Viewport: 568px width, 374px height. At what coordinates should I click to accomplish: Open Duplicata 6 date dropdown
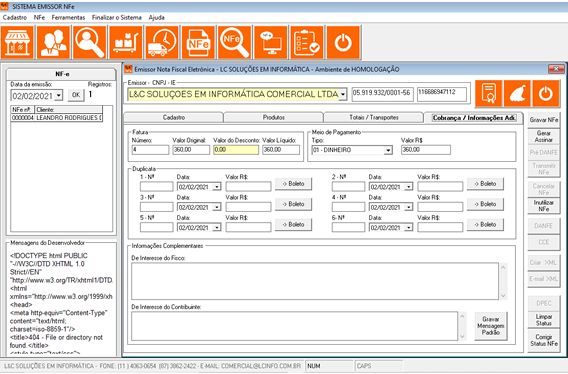point(409,228)
